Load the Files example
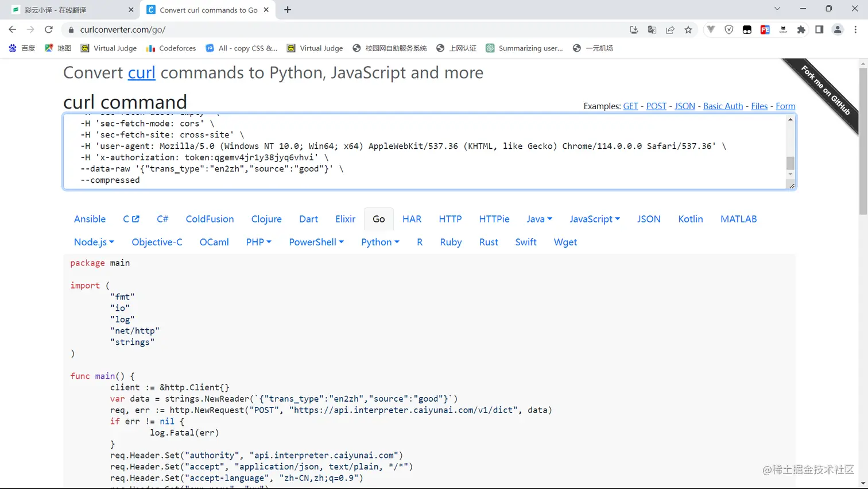This screenshot has height=489, width=868. pyautogui.click(x=759, y=106)
